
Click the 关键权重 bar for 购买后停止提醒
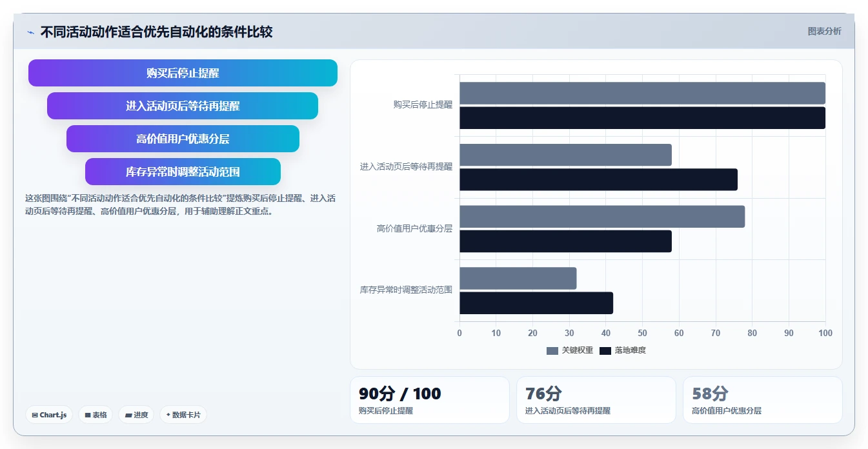pos(642,93)
